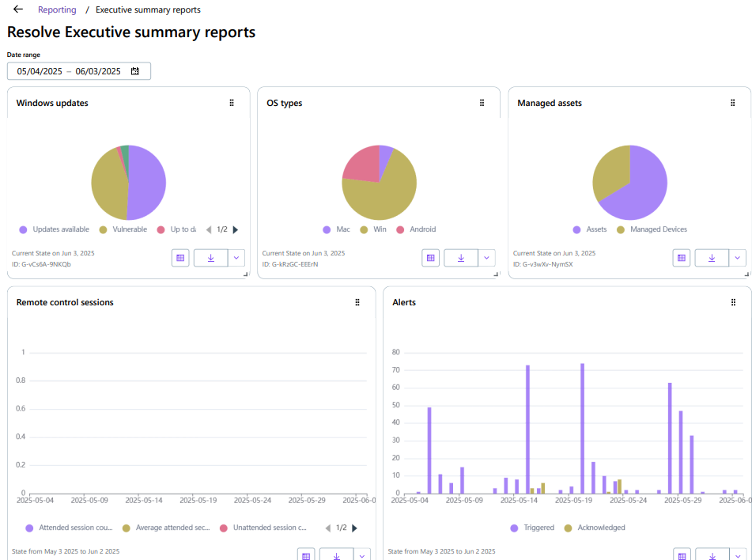Open the calendar date picker icon
Image resolution: width=752 pixels, height=560 pixels.
(135, 71)
